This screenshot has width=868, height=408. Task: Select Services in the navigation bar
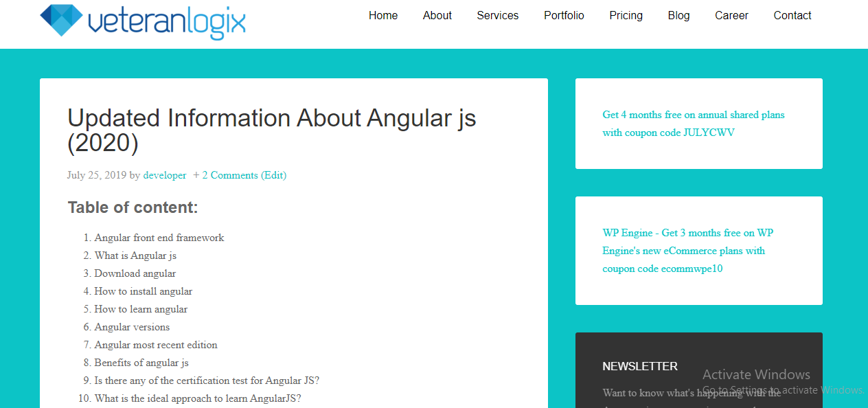(x=497, y=15)
